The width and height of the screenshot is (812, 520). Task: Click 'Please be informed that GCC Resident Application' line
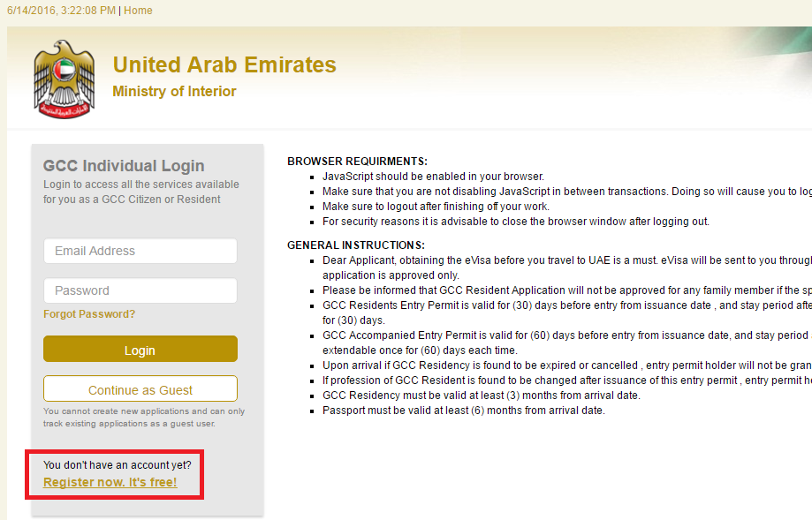567,290
